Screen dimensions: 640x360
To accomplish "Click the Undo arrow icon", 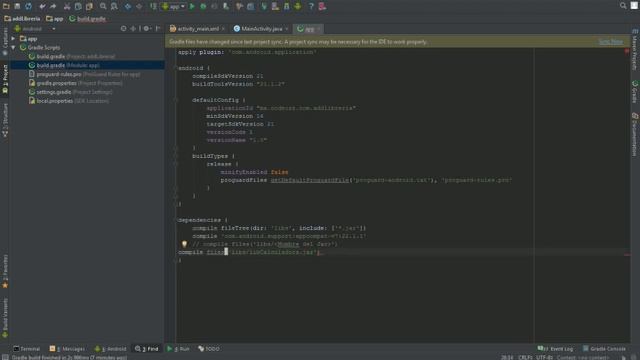I will pyautogui.click(x=42, y=6).
